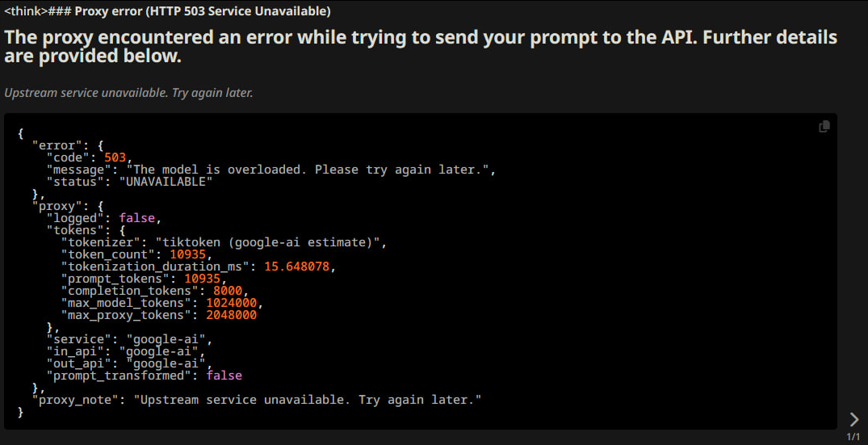The image size is (868, 445).
Task: Click the Proxy error 503 heading
Action: [x=202, y=11]
